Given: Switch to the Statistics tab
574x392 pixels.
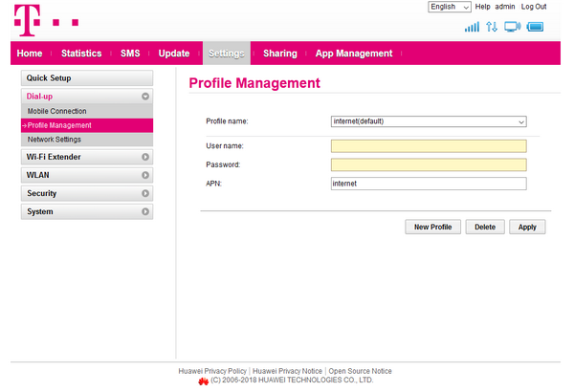Looking at the screenshot, I should click(x=81, y=54).
